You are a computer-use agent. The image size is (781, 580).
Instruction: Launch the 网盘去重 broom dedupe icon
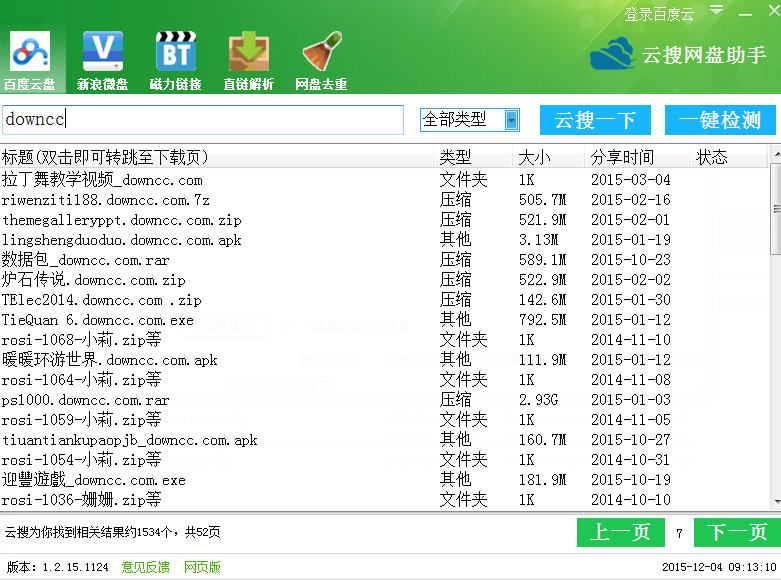tap(321, 61)
